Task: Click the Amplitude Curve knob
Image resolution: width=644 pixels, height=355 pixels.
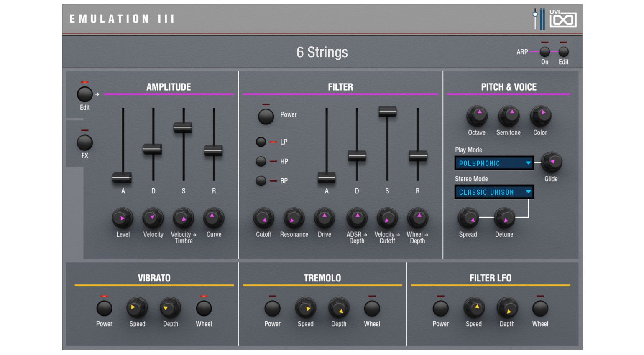Action: (x=214, y=218)
